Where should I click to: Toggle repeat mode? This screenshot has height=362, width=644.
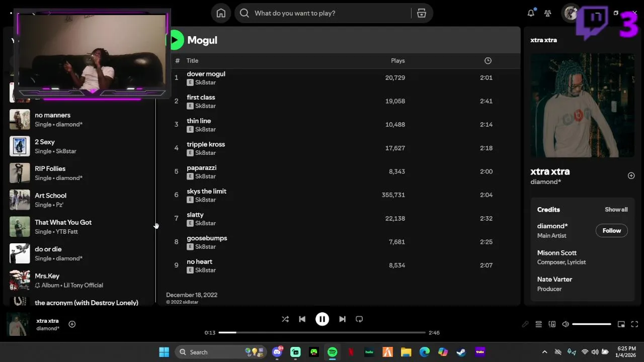pos(359,319)
